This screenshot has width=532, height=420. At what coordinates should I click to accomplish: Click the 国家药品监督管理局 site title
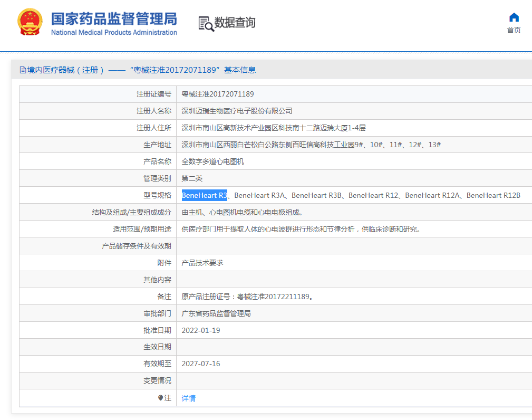(x=114, y=18)
